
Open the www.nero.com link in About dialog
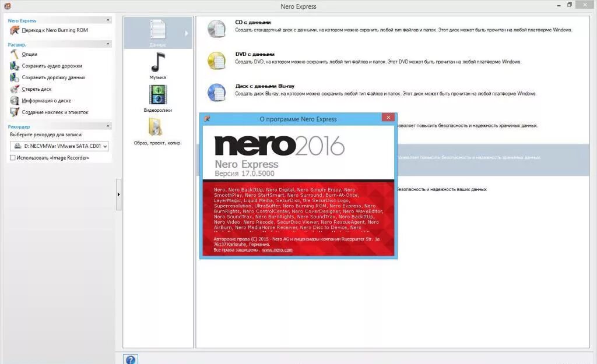[277, 250]
